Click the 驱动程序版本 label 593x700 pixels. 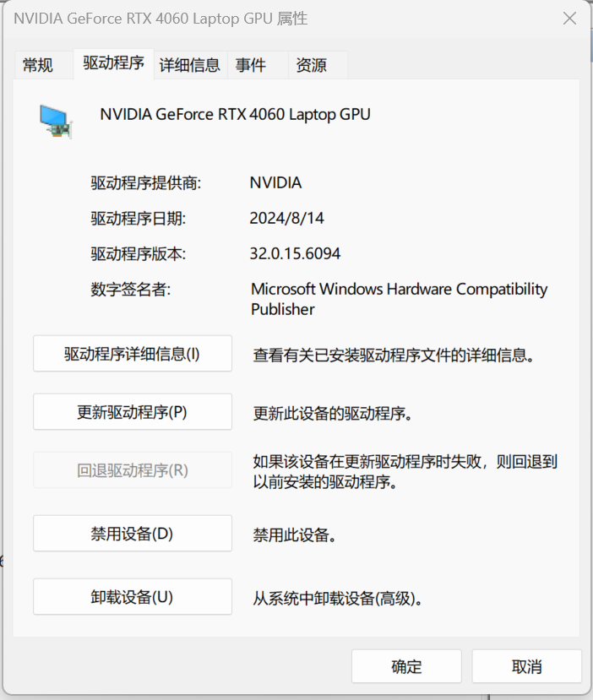click(139, 253)
